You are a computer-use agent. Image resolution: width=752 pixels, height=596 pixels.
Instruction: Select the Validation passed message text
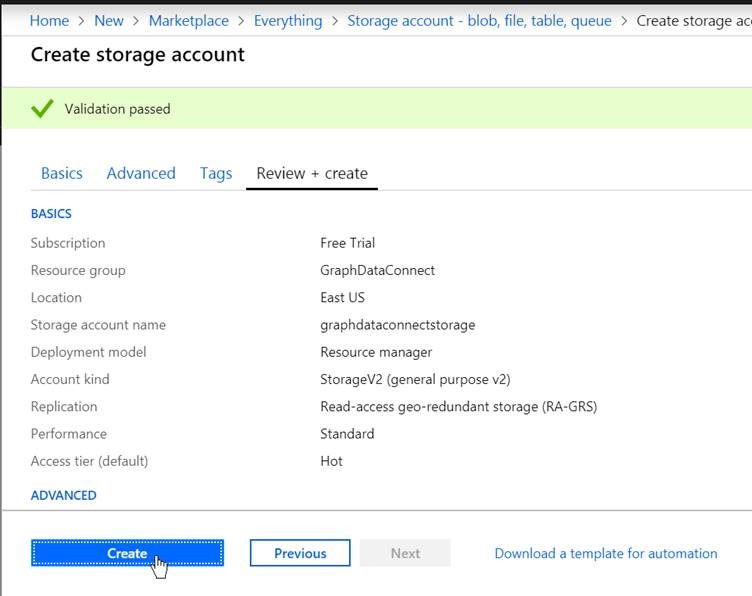pos(118,109)
